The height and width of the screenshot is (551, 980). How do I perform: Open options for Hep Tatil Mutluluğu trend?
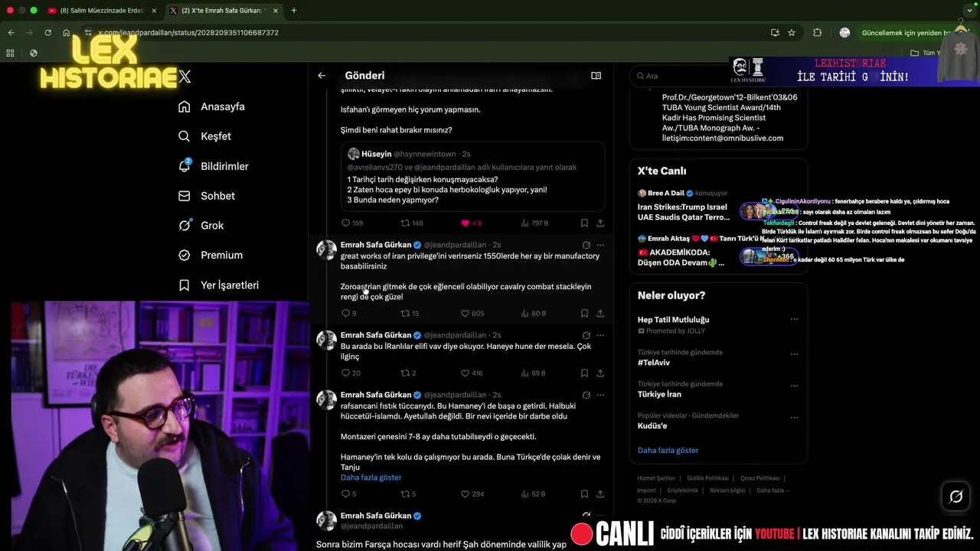tap(794, 319)
